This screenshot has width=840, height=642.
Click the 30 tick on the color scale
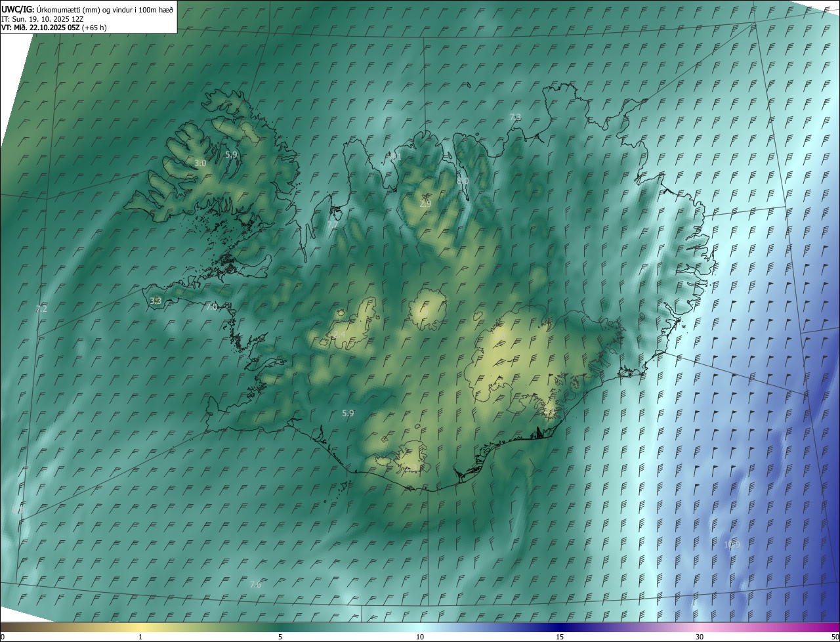700,637
